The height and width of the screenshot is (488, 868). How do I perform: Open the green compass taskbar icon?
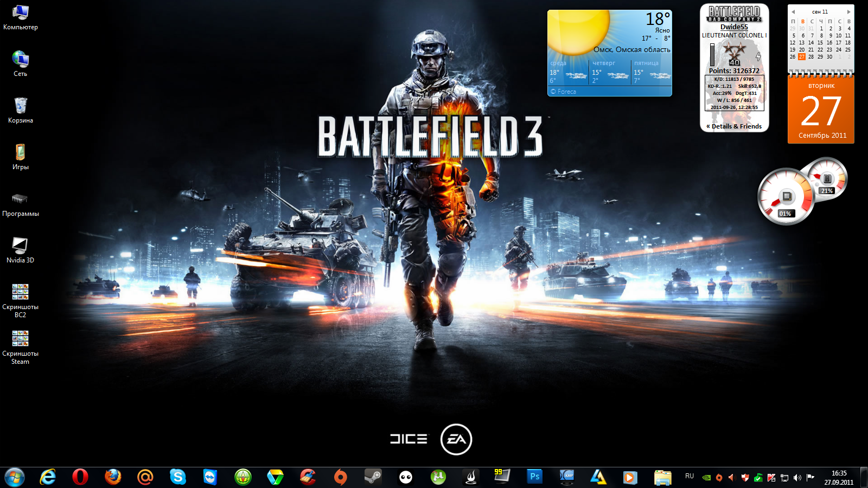[x=243, y=477]
